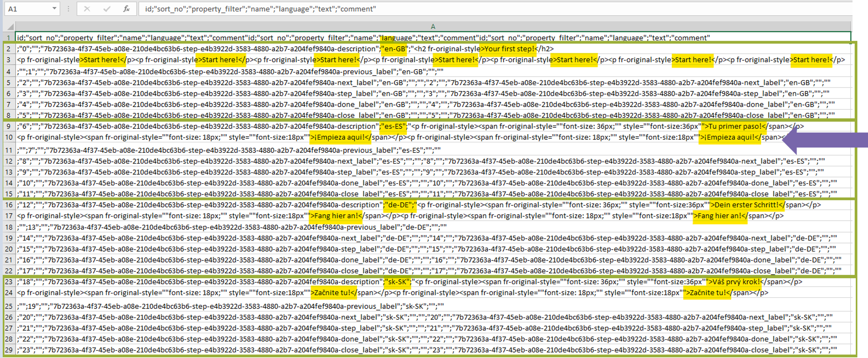Select row 29 header
Image resolution: width=868 pixels, height=358 pixels.
[8, 350]
